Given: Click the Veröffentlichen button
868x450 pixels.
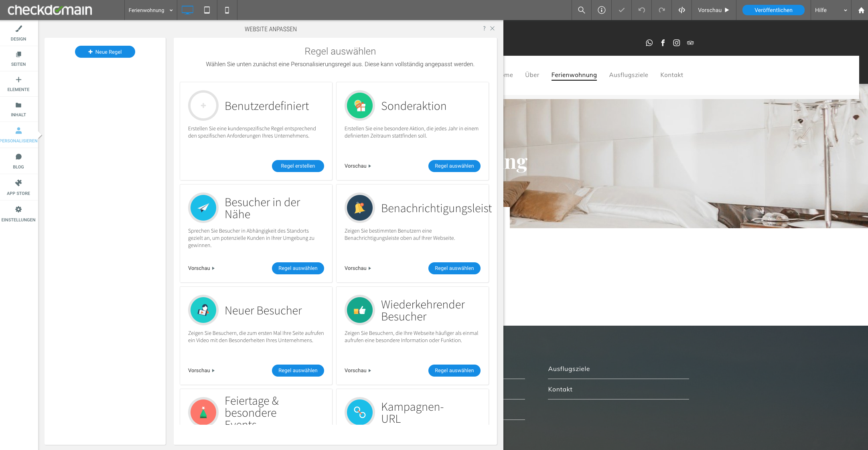Looking at the screenshot, I should click(773, 10).
